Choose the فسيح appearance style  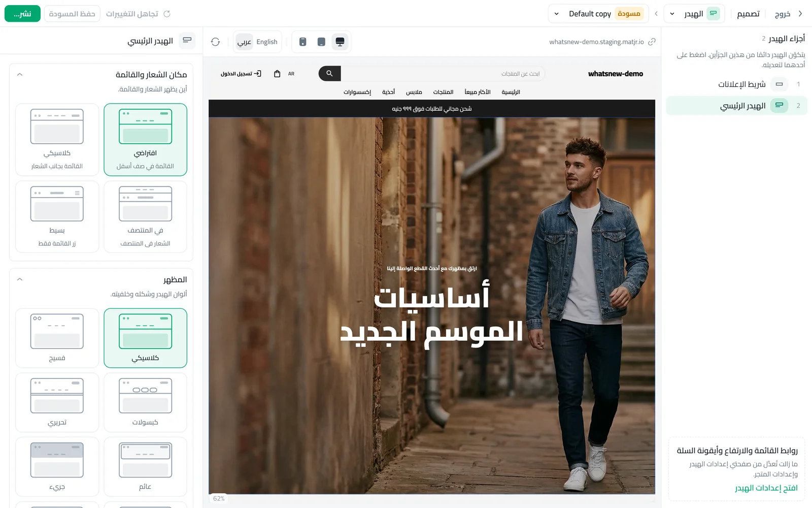[x=57, y=338]
